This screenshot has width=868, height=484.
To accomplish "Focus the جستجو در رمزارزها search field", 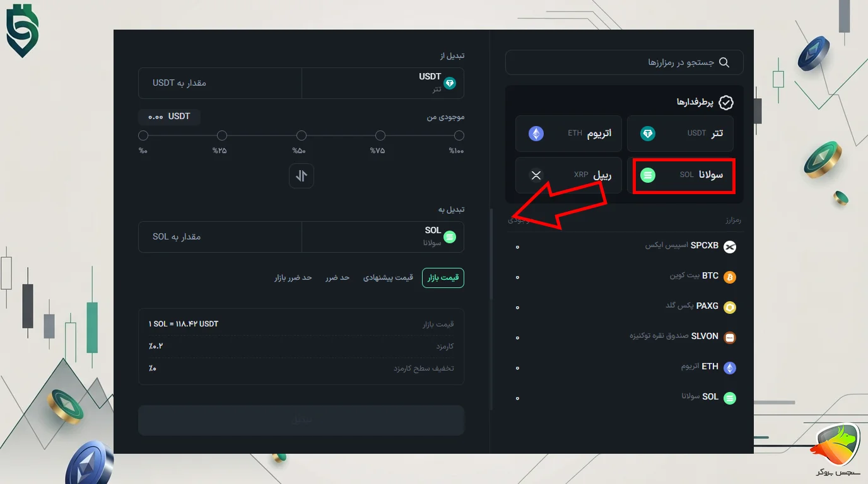I will (625, 62).
